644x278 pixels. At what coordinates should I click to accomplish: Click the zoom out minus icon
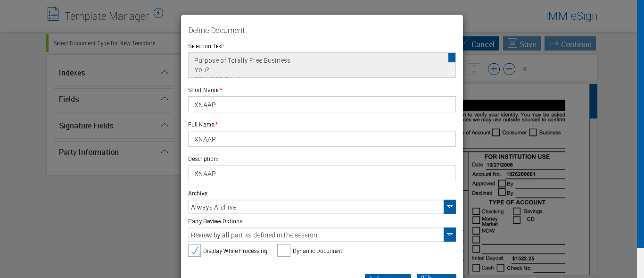(509, 69)
